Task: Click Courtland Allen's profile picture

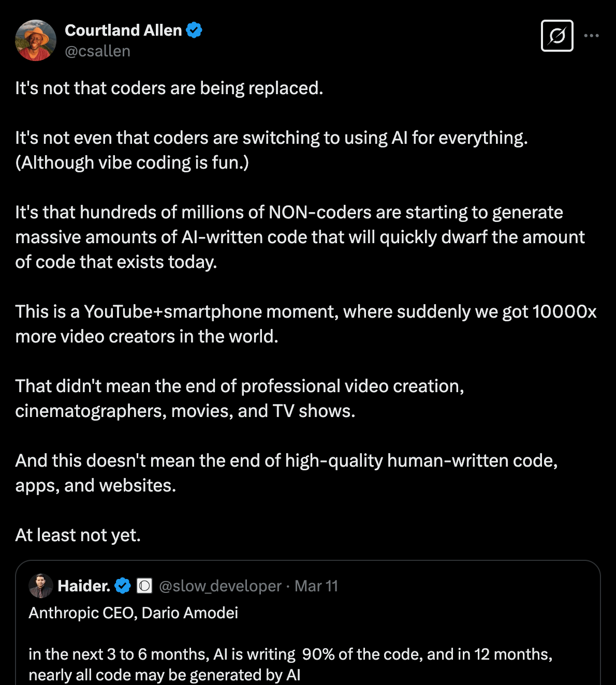Action: (36, 40)
